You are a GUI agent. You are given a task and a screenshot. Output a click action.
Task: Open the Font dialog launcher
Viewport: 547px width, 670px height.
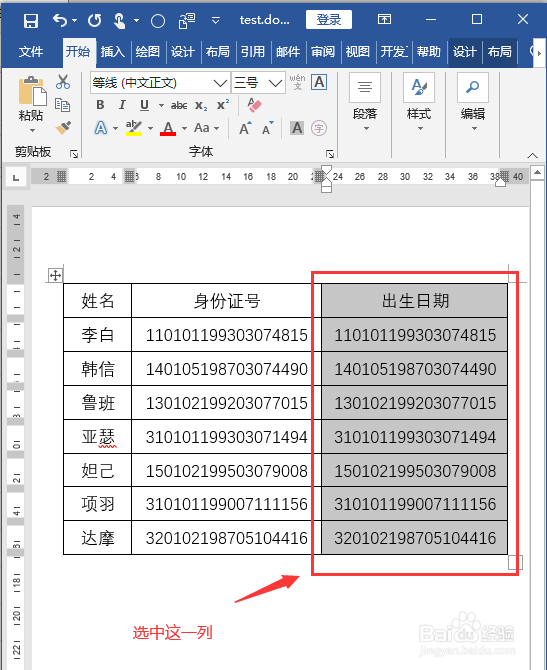tap(329, 153)
